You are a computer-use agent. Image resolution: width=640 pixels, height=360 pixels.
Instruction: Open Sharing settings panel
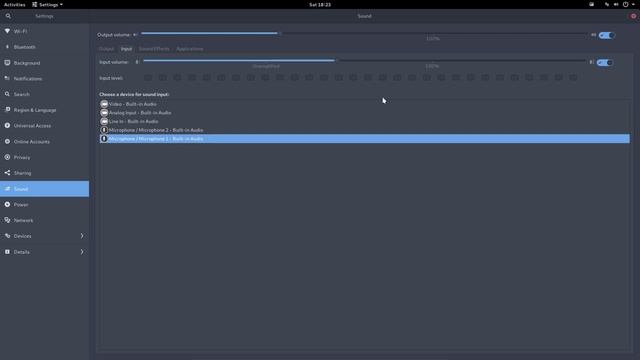pos(44,173)
